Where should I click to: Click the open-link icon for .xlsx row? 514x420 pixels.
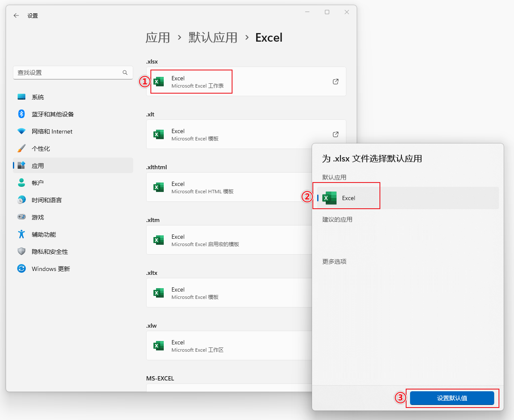(x=336, y=82)
